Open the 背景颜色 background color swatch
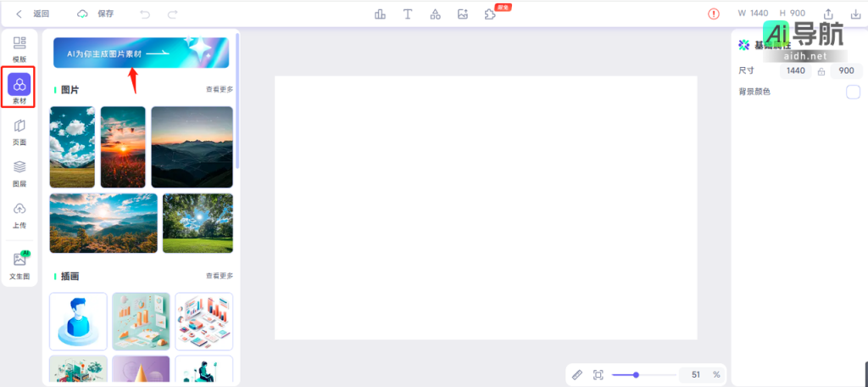Viewport: 868px width, 387px height. click(853, 92)
